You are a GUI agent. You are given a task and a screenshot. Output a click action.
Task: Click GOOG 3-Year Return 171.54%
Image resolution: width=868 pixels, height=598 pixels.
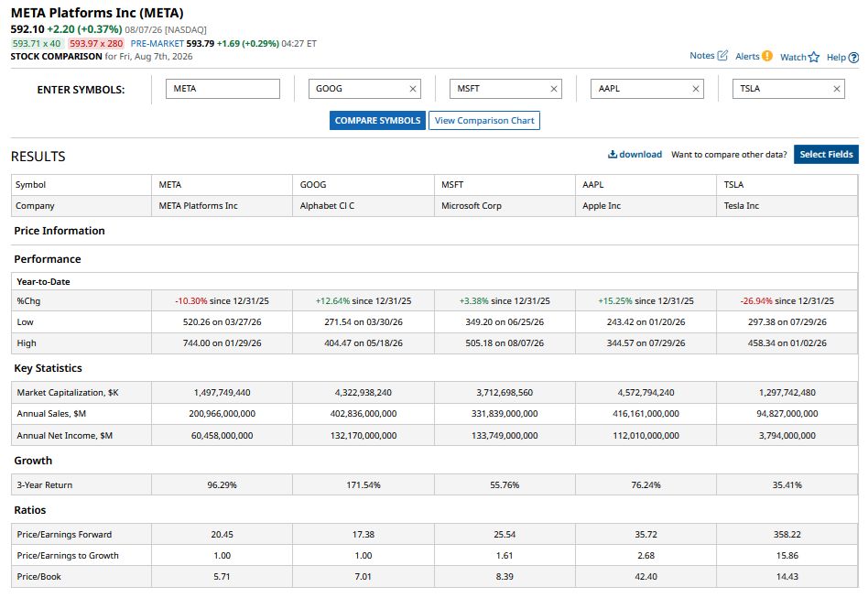coord(363,484)
